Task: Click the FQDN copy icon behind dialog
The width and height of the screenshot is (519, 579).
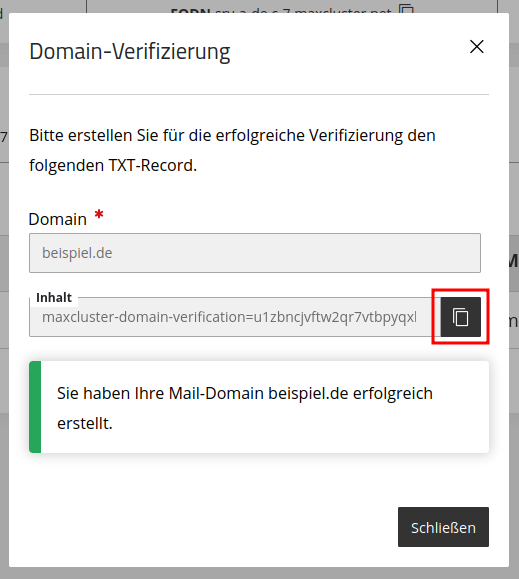Action: (406, 9)
